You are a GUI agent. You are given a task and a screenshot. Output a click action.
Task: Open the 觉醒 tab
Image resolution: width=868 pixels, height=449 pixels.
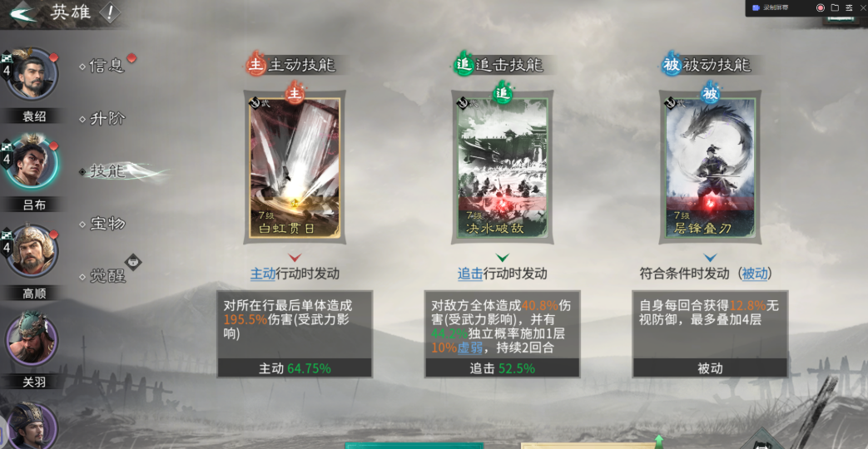click(107, 276)
